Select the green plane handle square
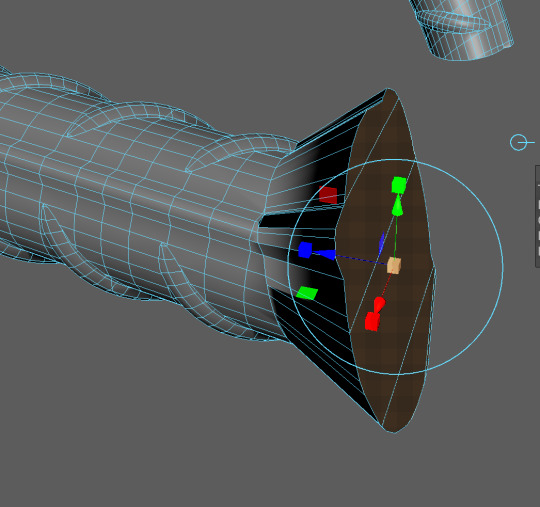Viewport: 540px width, 507px height. 307,293
